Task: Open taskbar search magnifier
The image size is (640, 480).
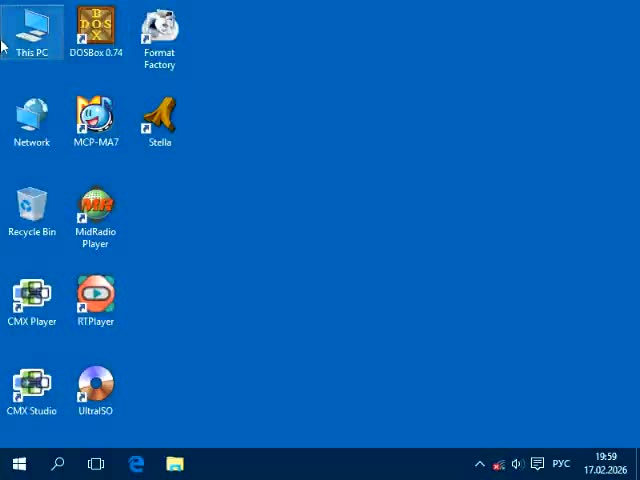Action: 58,464
